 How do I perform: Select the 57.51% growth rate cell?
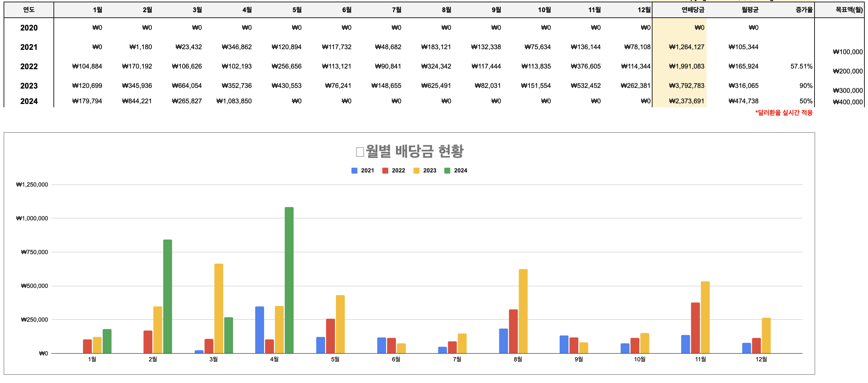click(x=801, y=66)
